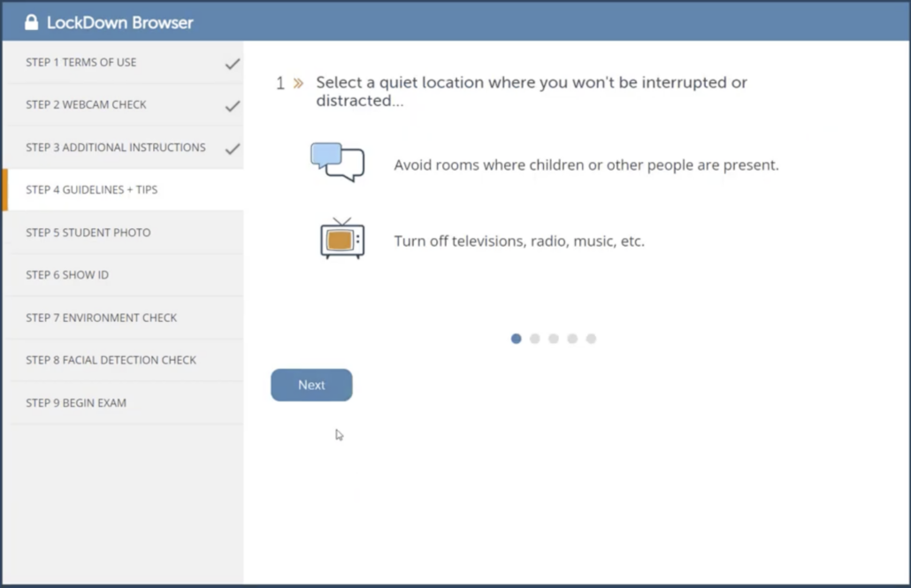This screenshot has width=911, height=588.
Task: Jump to the second page indicator dot
Action: click(534, 338)
